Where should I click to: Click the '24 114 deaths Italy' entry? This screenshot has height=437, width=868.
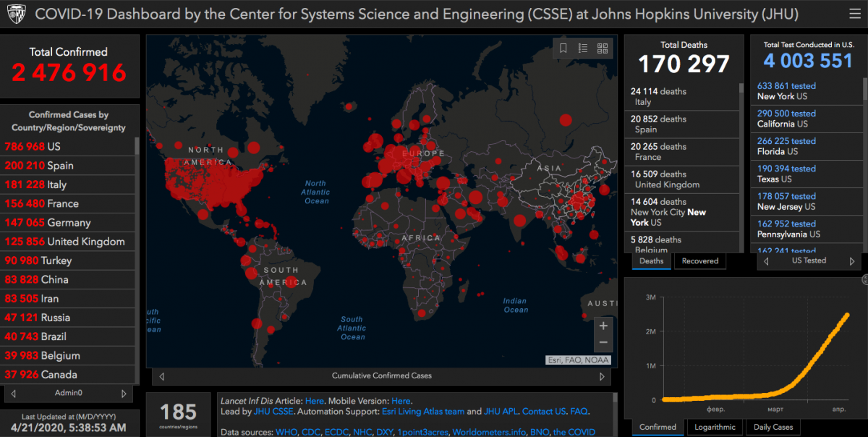[x=682, y=97]
